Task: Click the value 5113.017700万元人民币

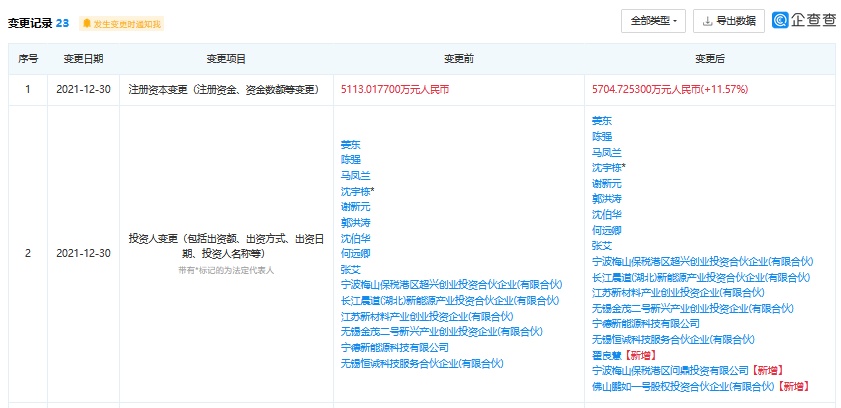Action: pyautogui.click(x=395, y=90)
